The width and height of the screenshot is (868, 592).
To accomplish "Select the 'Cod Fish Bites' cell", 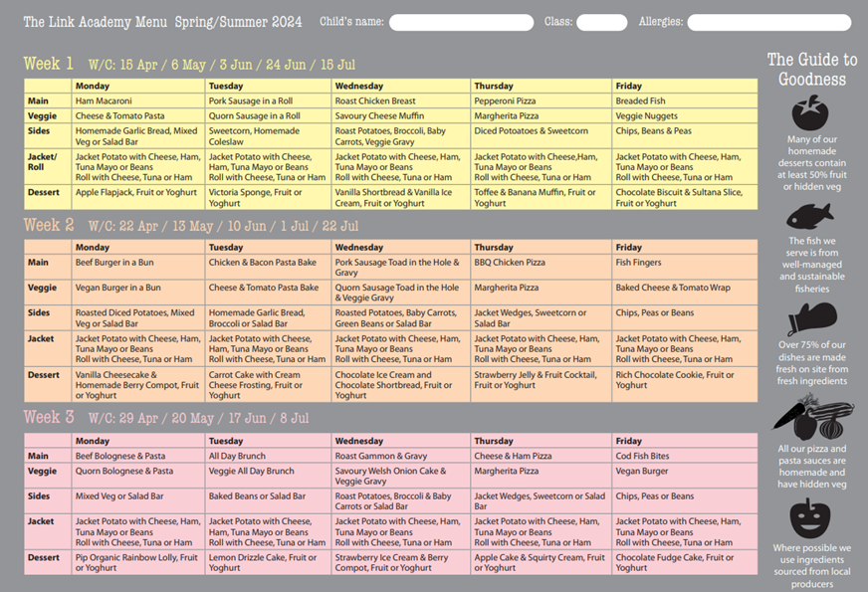I will [685, 456].
